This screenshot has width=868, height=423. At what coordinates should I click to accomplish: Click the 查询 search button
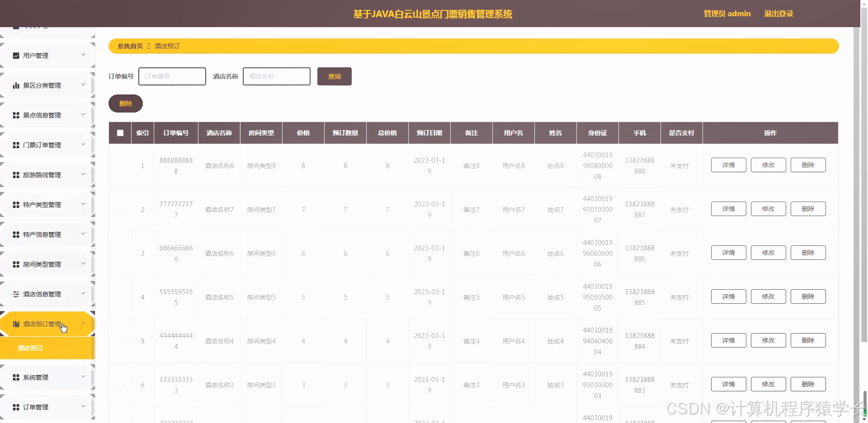(335, 76)
